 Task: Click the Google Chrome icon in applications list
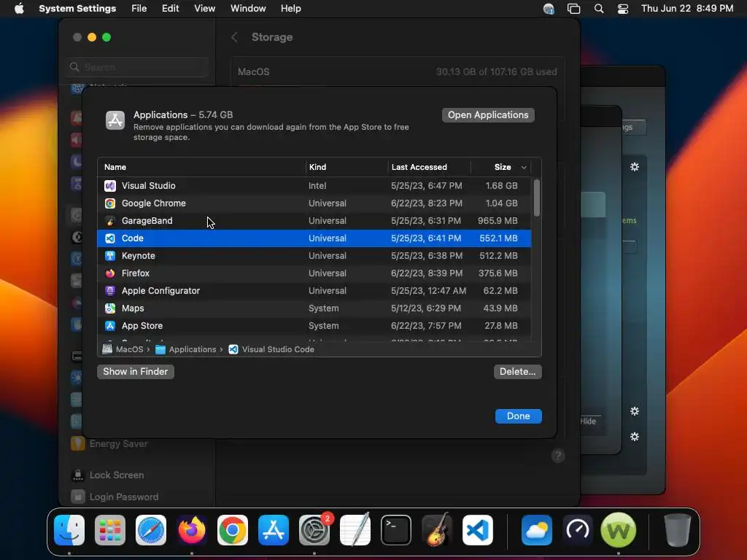point(110,203)
